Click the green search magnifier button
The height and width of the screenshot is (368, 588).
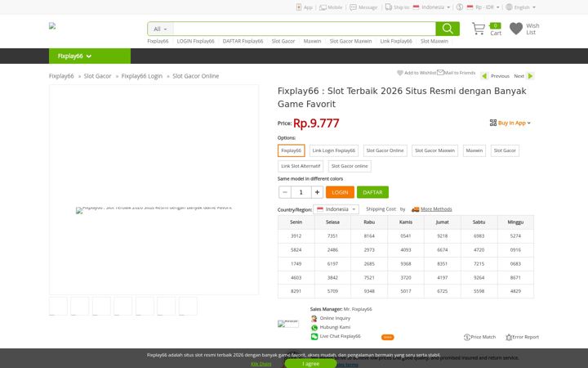(x=448, y=29)
